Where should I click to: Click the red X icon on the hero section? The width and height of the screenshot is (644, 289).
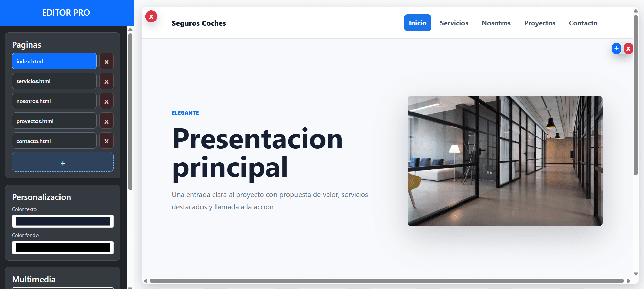tap(628, 48)
